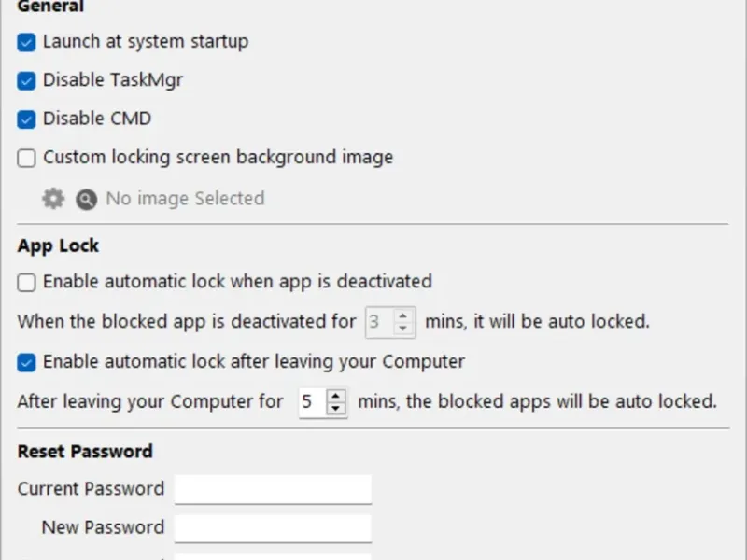Image resolution: width=747 pixels, height=560 pixels.
Task: Click up arrow on leaving-computer minutes spinner
Action: (x=336, y=397)
